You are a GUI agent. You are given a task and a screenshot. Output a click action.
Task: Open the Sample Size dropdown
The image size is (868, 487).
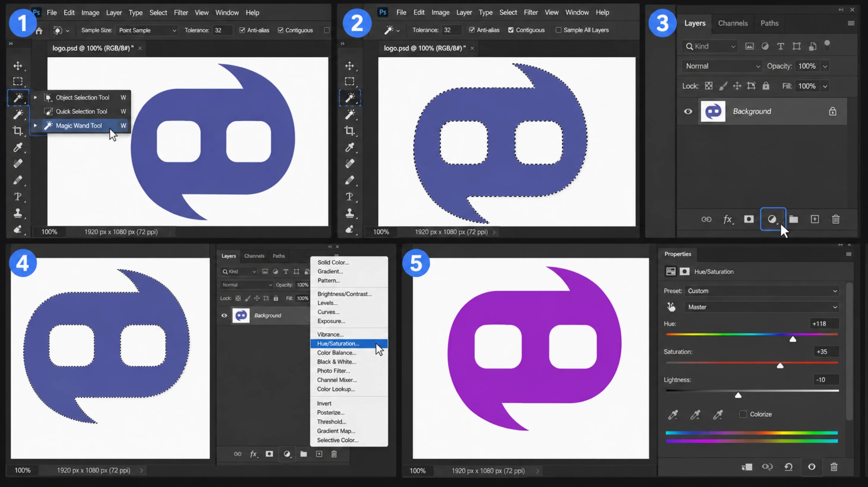(147, 30)
